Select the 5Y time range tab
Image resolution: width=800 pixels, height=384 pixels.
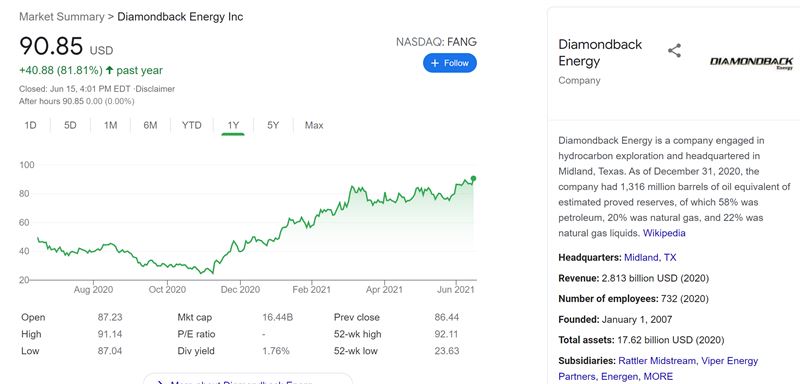click(273, 125)
